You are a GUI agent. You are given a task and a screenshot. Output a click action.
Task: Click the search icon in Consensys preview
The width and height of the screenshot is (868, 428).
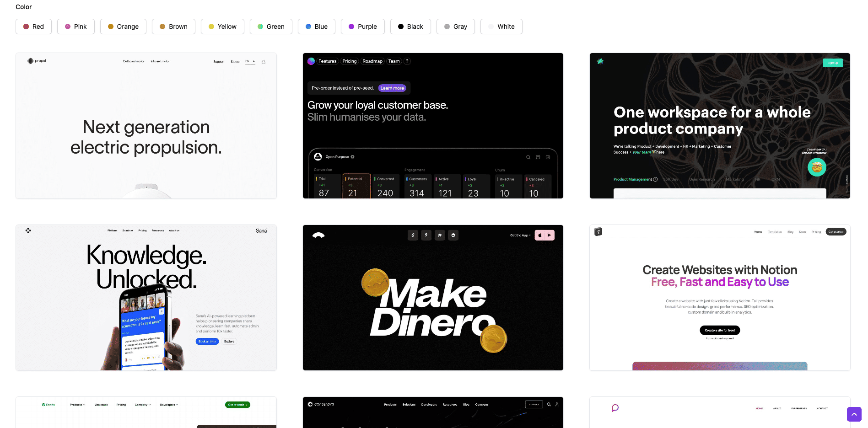(x=549, y=404)
